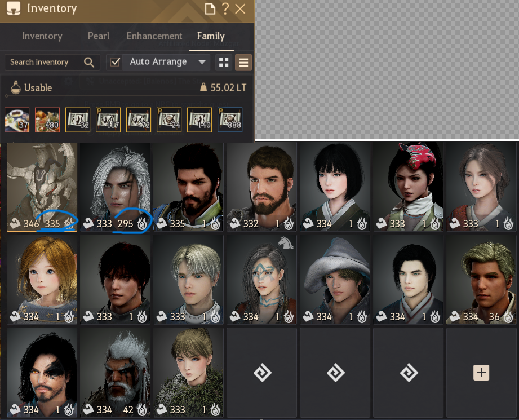Click the weight lock icon beside 55.02 LT
Viewport: 519px width, 420px height.
[x=203, y=87]
